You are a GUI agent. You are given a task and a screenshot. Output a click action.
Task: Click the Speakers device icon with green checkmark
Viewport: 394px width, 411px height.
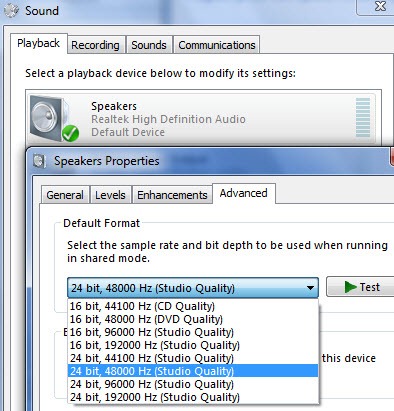[x=54, y=119]
